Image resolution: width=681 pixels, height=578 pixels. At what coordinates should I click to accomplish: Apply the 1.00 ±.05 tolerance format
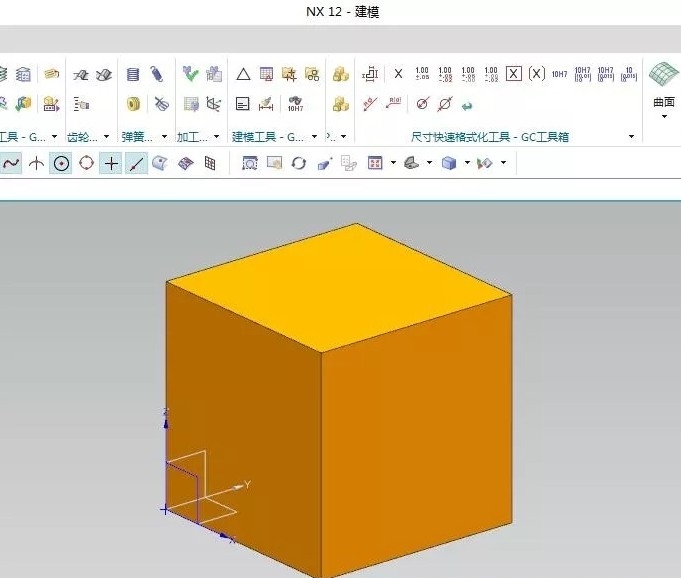click(422, 73)
